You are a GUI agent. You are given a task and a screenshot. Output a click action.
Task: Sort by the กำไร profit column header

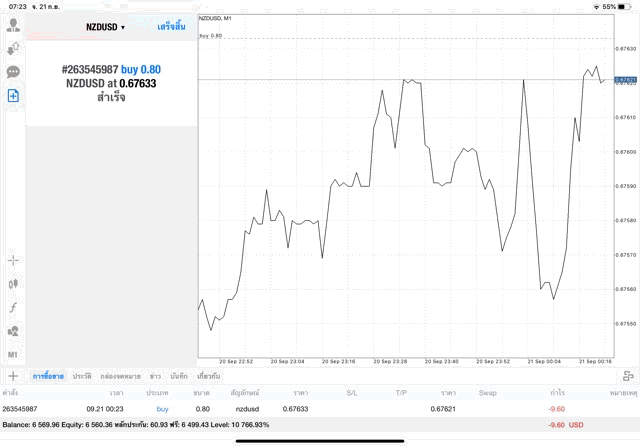pos(557,393)
